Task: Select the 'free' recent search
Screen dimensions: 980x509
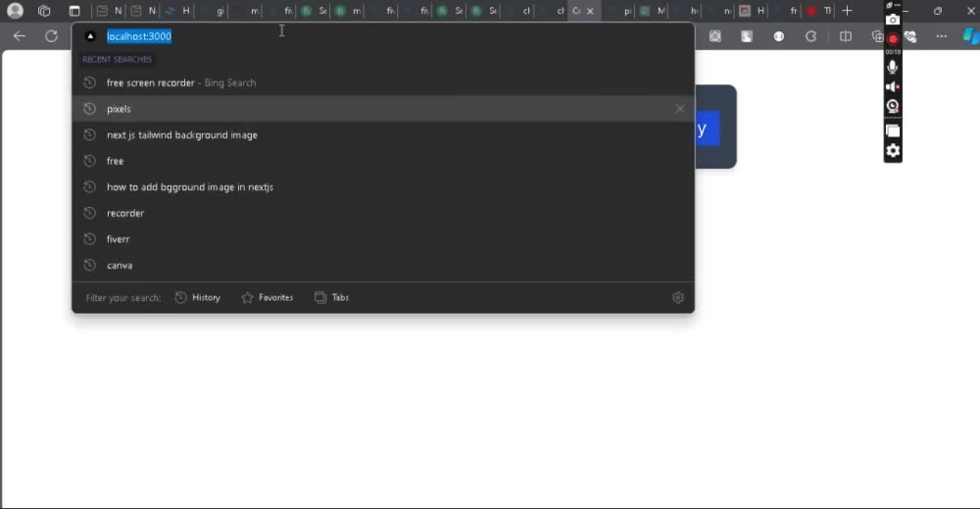Action: [383, 161]
